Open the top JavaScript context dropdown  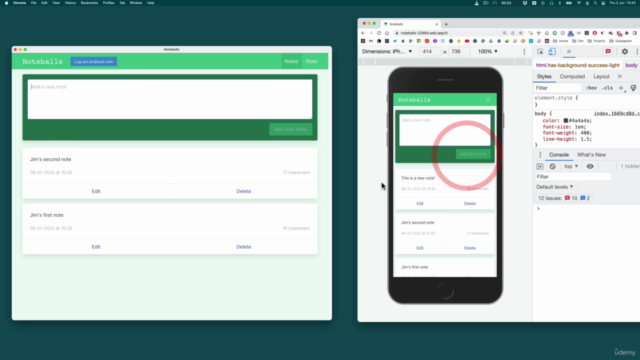(571, 167)
